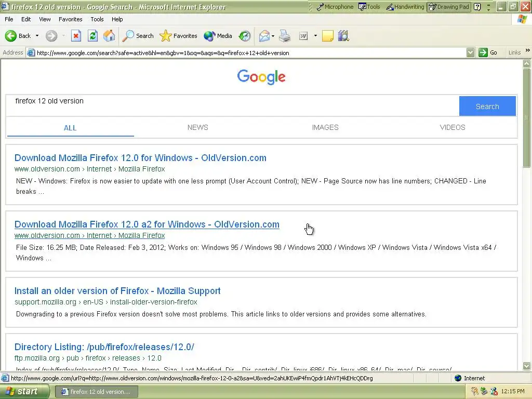
Task: Switch to the VIDEOS tab
Action: tap(453, 128)
